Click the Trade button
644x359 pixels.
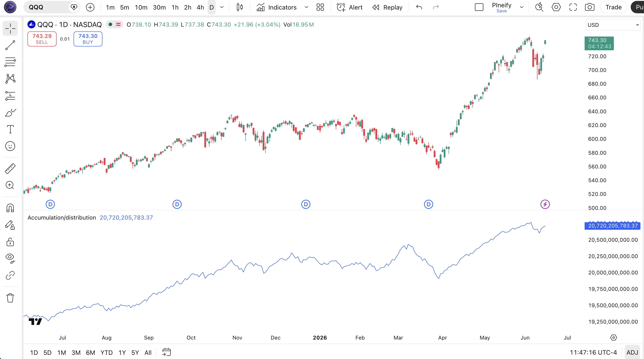pos(613,7)
